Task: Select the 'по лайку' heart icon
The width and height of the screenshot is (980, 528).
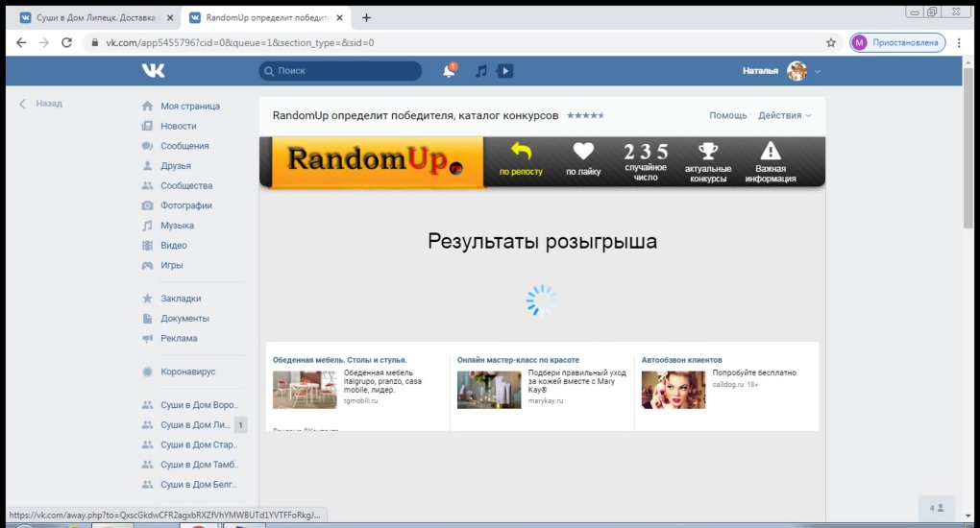Action: click(583, 152)
